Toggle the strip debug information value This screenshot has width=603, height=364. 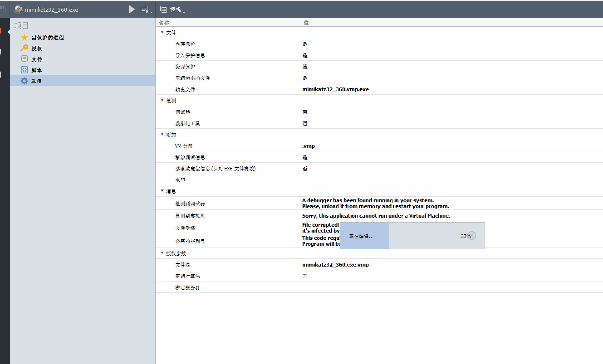pos(305,157)
